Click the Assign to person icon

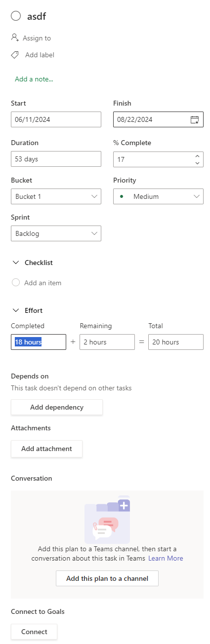(x=15, y=38)
